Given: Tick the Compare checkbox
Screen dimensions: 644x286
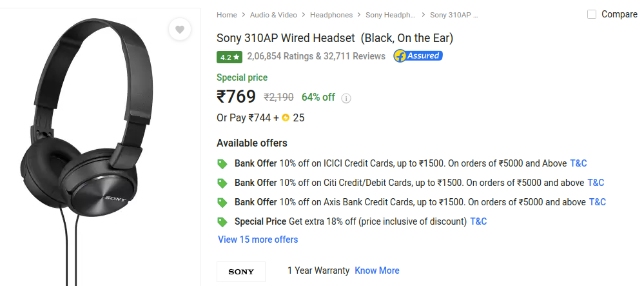Looking at the screenshot, I should (x=591, y=14).
